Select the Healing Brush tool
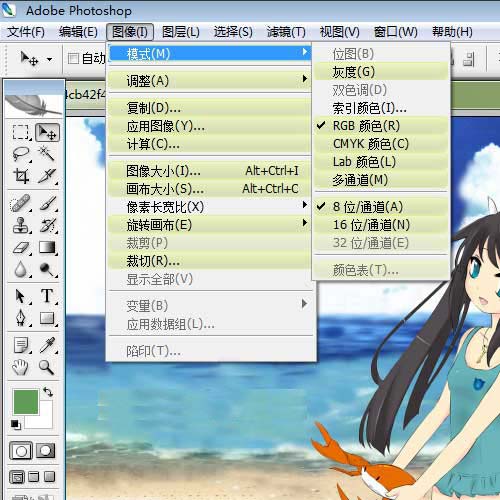This screenshot has width=500, height=500. (21, 203)
